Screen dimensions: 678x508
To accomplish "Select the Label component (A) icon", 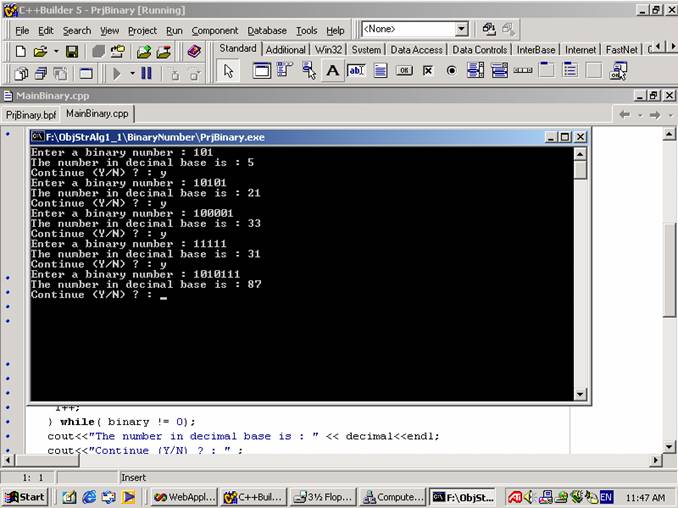I will [x=332, y=71].
